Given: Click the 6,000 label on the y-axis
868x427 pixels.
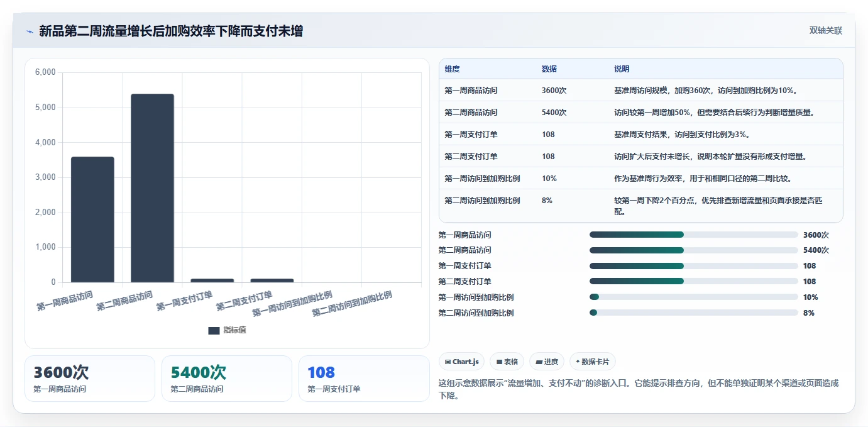Looking at the screenshot, I should point(45,72).
